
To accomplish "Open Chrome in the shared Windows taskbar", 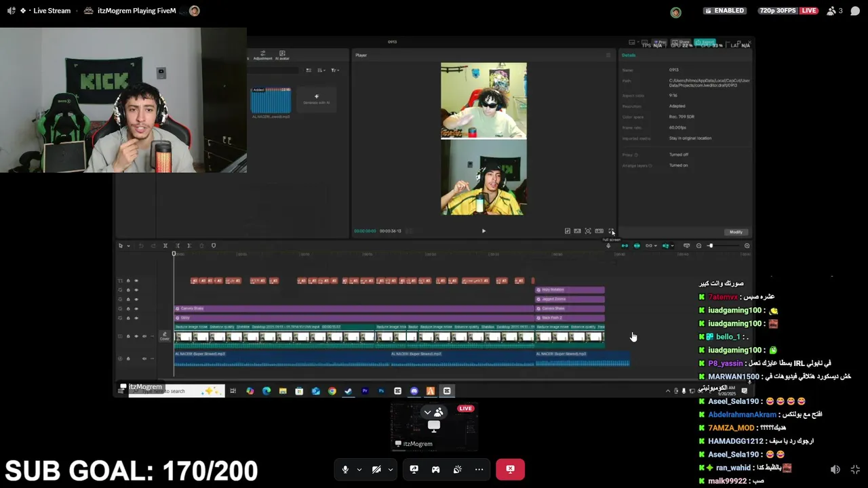I will [x=332, y=391].
